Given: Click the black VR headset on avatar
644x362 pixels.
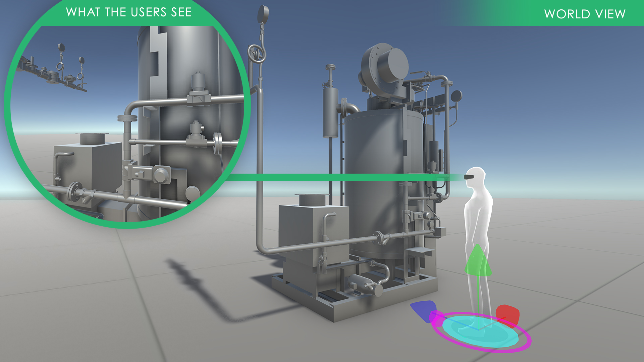Looking at the screenshot, I should point(469,176).
